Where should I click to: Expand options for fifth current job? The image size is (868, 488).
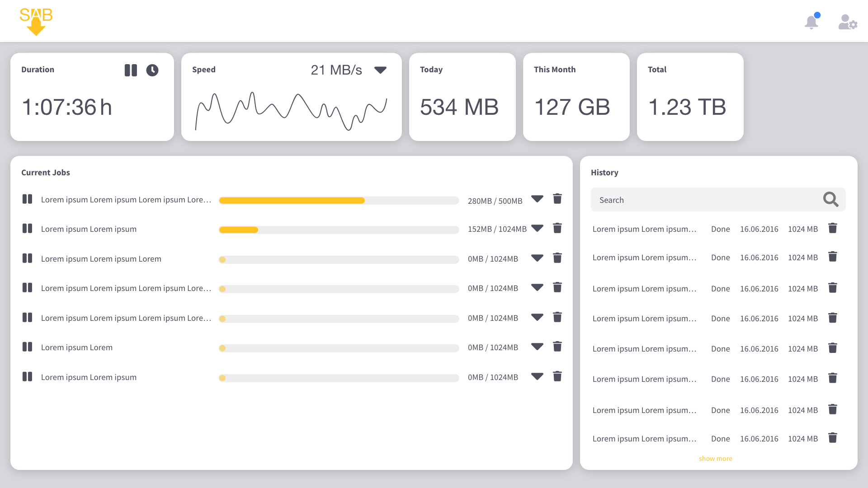pyautogui.click(x=537, y=317)
